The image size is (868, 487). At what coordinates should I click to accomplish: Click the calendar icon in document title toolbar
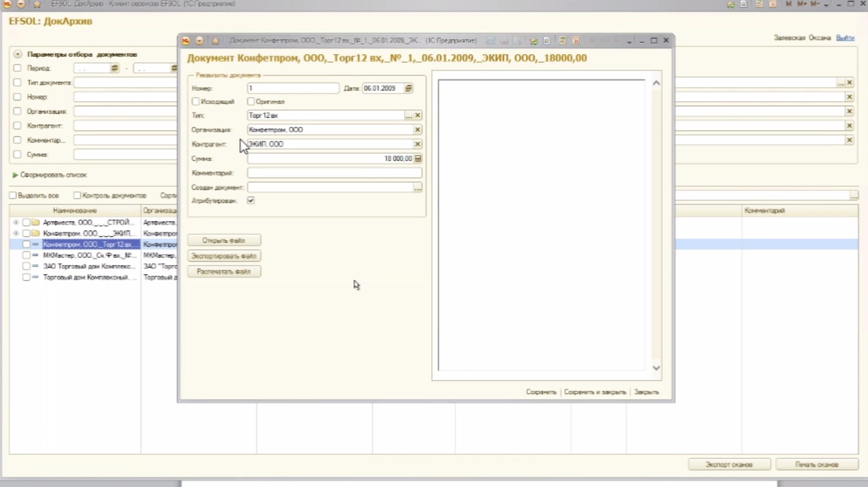tap(576, 41)
